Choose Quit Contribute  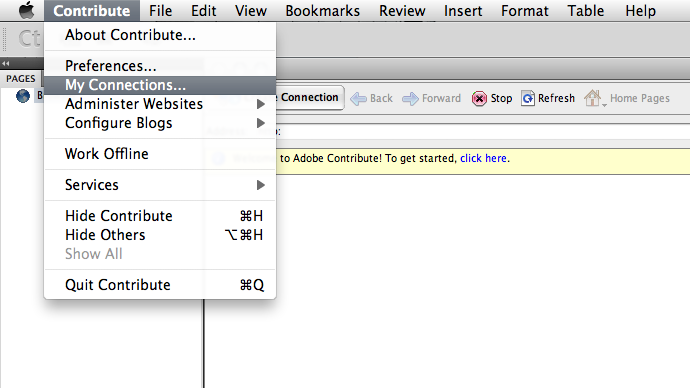160,285
